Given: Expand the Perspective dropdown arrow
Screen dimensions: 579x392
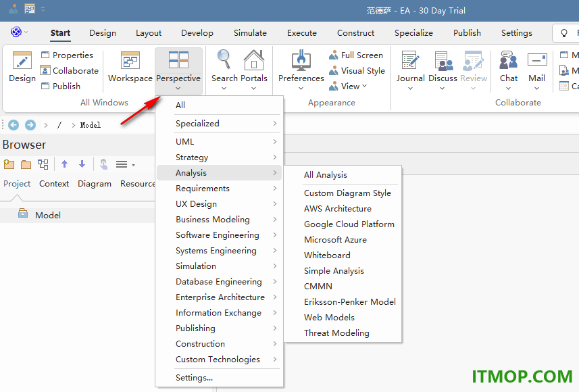Looking at the screenshot, I should coord(178,89).
